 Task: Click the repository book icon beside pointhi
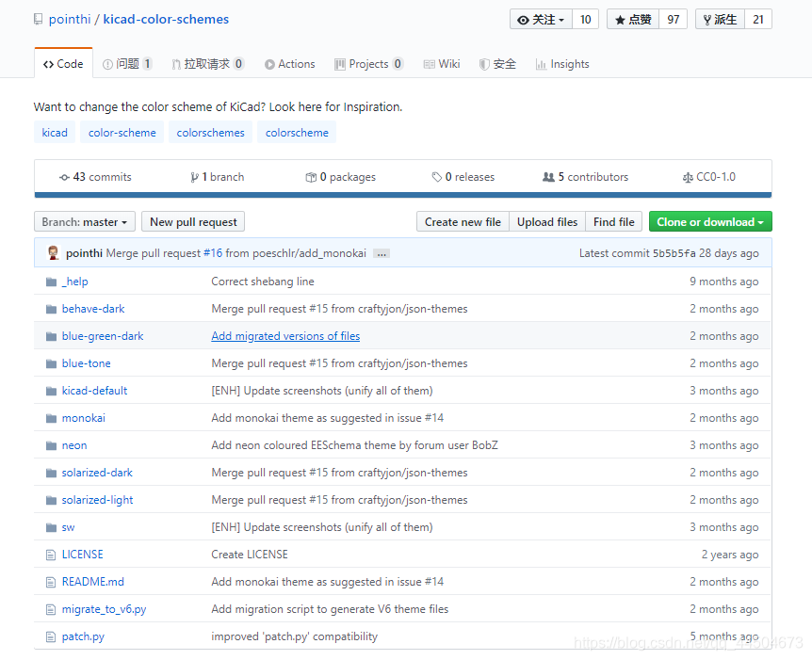tap(39, 20)
